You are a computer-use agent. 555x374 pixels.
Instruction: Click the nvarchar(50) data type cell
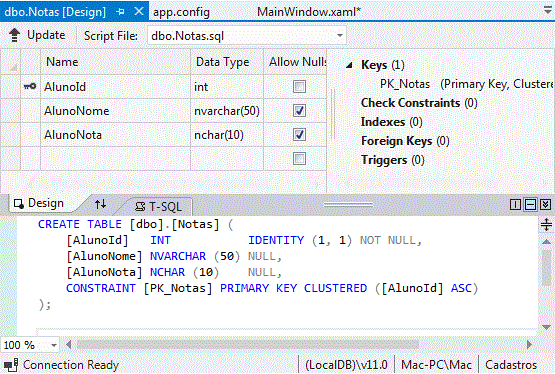pyautogui.click(x=227, y=111)
